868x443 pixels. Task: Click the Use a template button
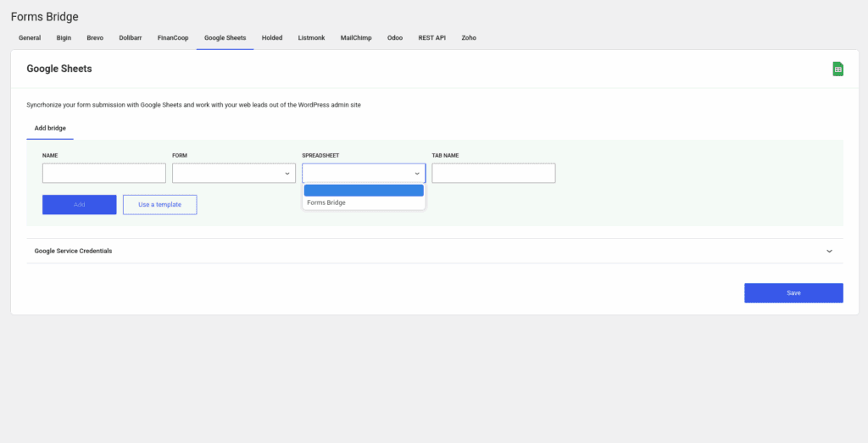click(160, 205)
